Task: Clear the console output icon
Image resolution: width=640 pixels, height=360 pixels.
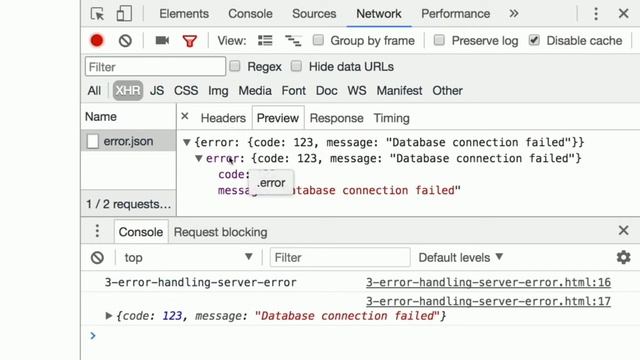Action: 97,258
